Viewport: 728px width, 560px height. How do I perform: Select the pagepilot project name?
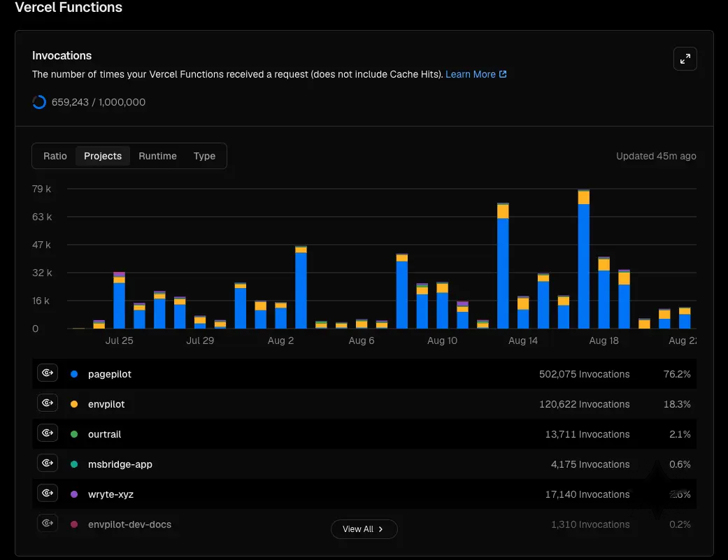110,374
